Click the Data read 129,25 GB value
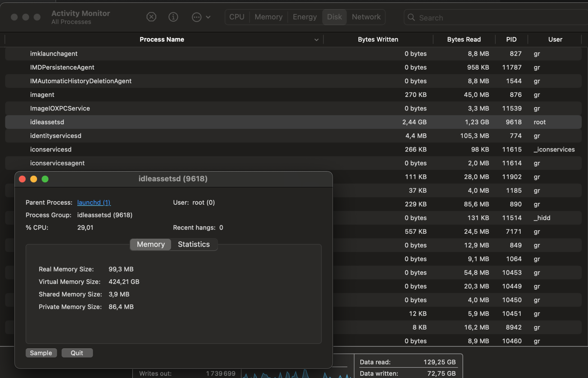588x378 pixels. point(440,362)
